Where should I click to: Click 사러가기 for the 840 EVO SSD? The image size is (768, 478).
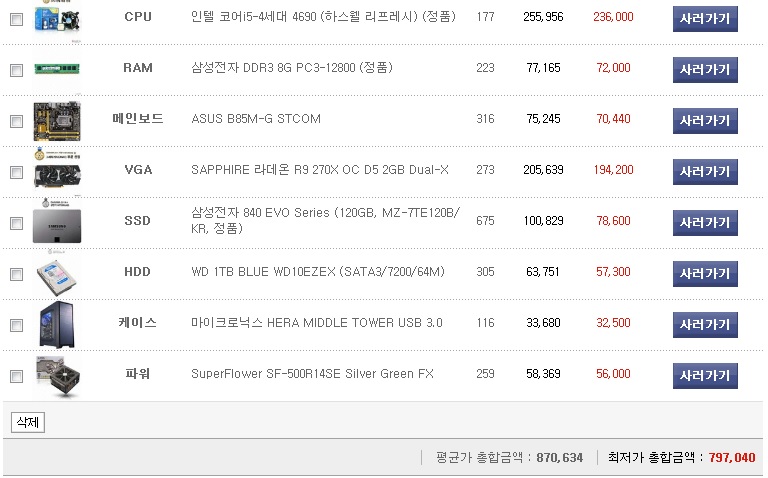705,222
